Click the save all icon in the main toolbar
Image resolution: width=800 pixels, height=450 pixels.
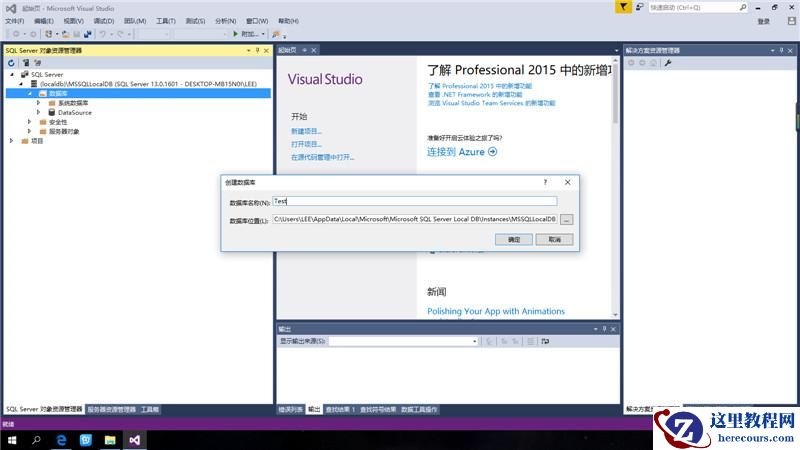[88, 34]
